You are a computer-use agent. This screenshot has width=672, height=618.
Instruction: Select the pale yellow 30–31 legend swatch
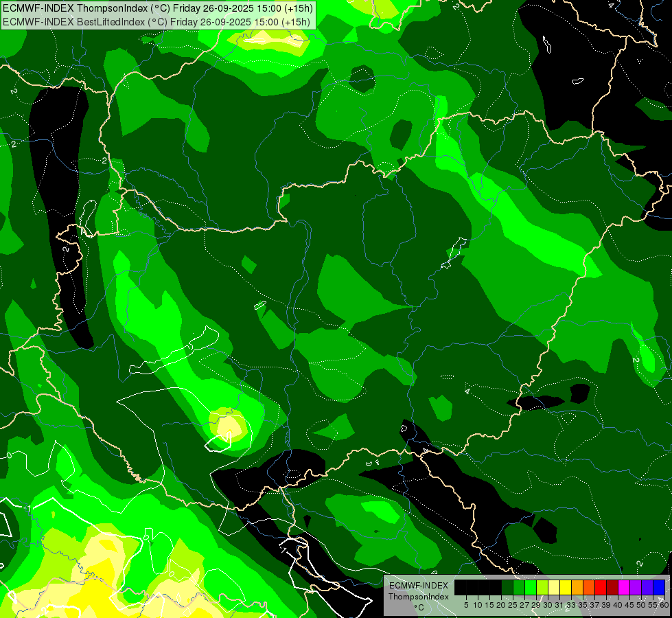coord(554,587)
